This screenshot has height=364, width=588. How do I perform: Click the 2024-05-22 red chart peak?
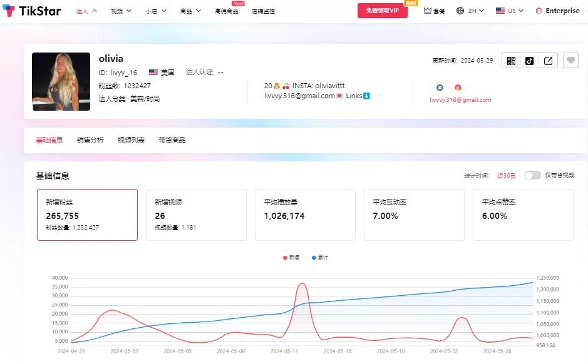pos(462,318)
